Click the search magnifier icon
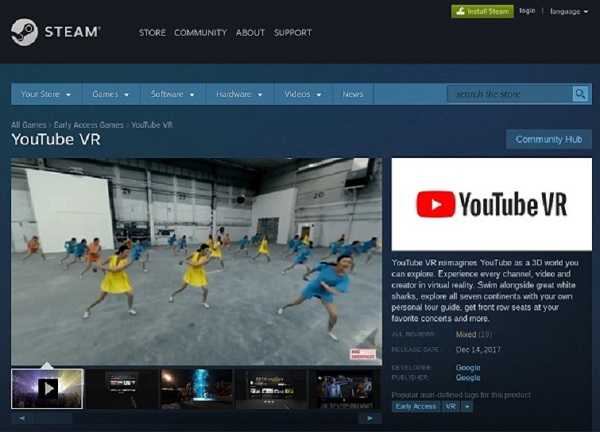The height and width of the screenshot is (432, 600). tap(580, 94)
